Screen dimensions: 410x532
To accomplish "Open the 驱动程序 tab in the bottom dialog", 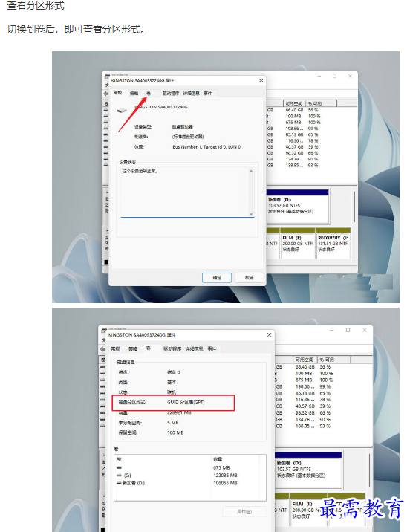I will [x=172, y=348].
